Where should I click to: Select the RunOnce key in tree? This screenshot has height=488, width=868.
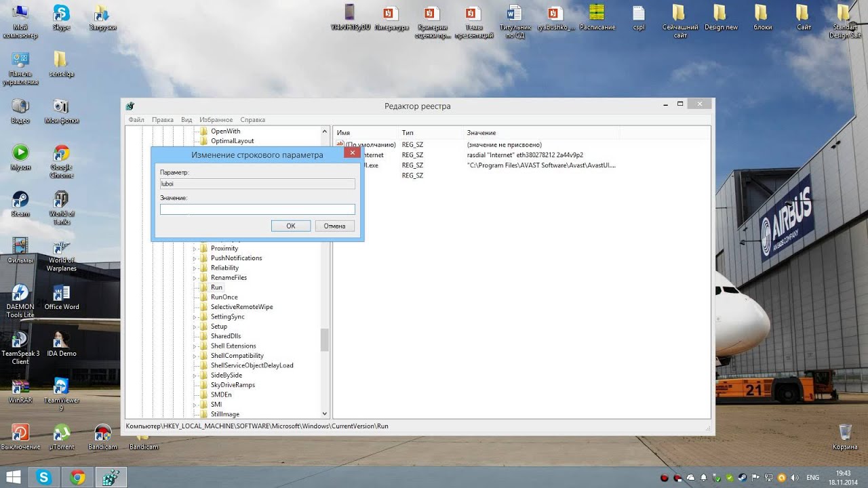(x=224, y=297)
